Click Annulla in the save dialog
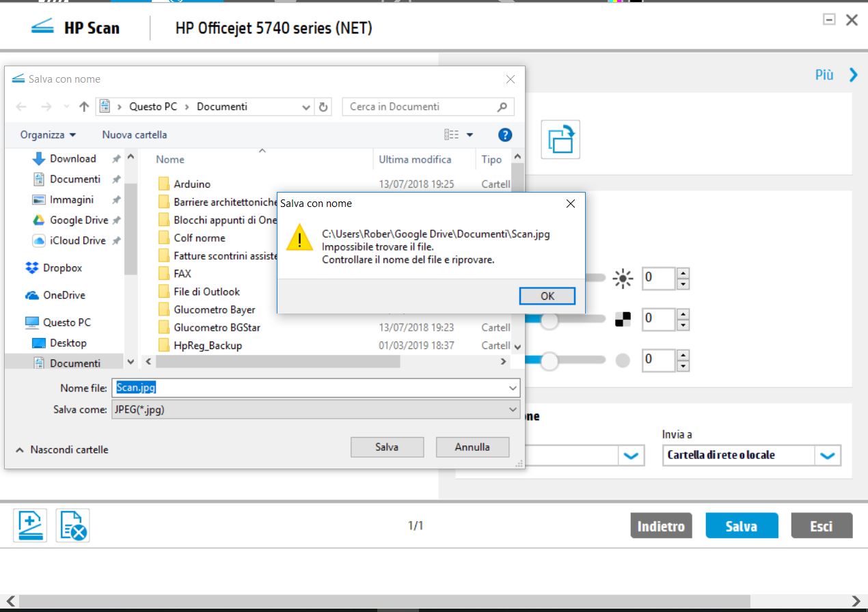Image resolution: width=868 pixels, height=612 pixels. coord(472,447)
